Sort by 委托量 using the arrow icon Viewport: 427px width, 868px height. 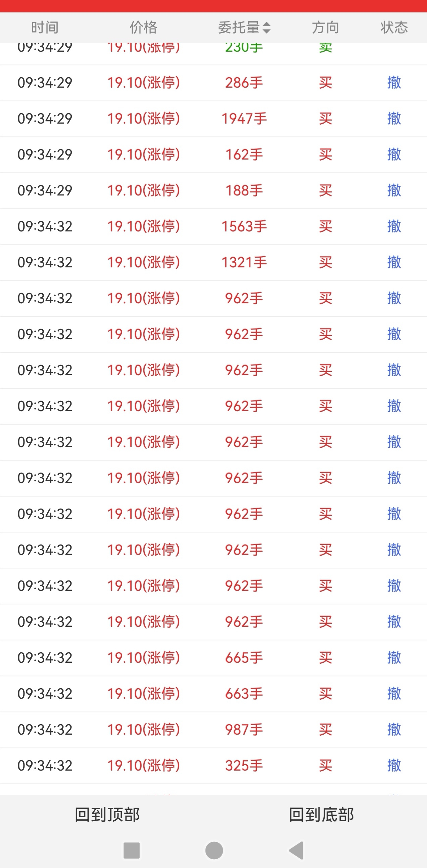pos(266,28)
